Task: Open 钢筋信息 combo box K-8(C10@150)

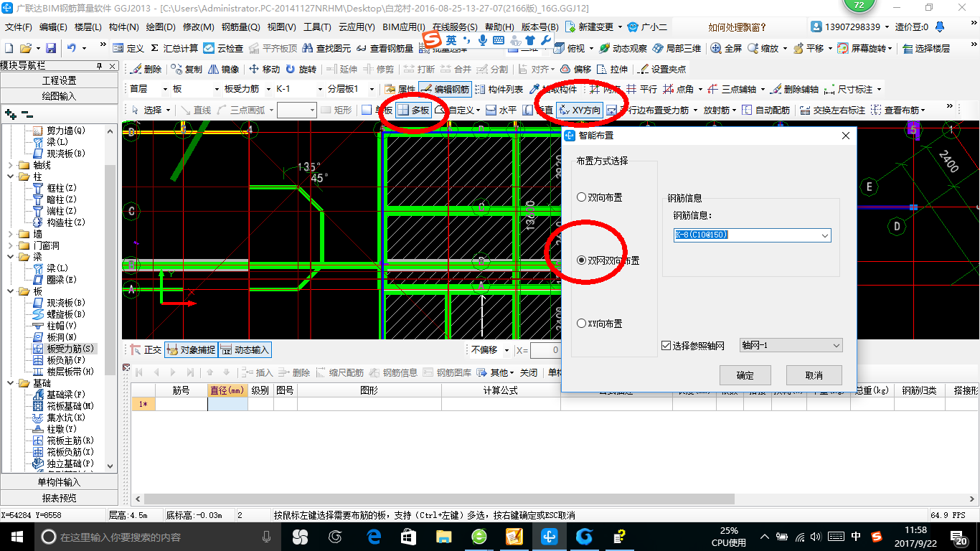Action: pyautogui.click(x=752, y=235)
